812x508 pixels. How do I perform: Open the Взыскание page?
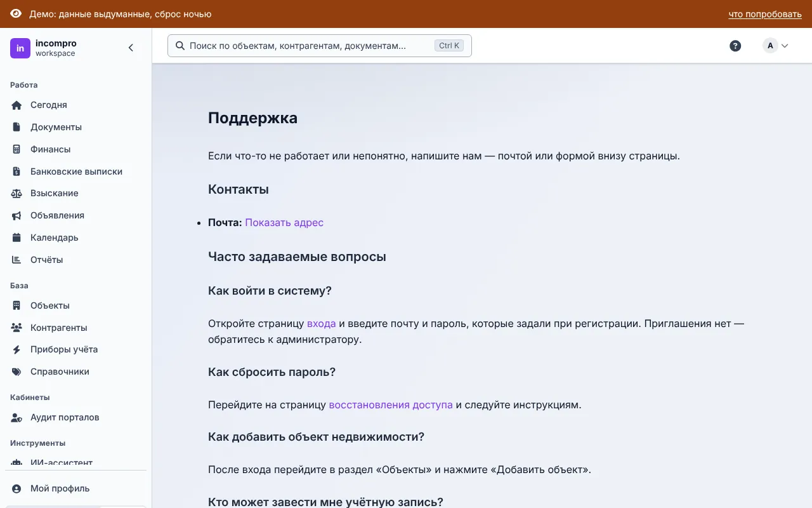[x=76, y=193]
